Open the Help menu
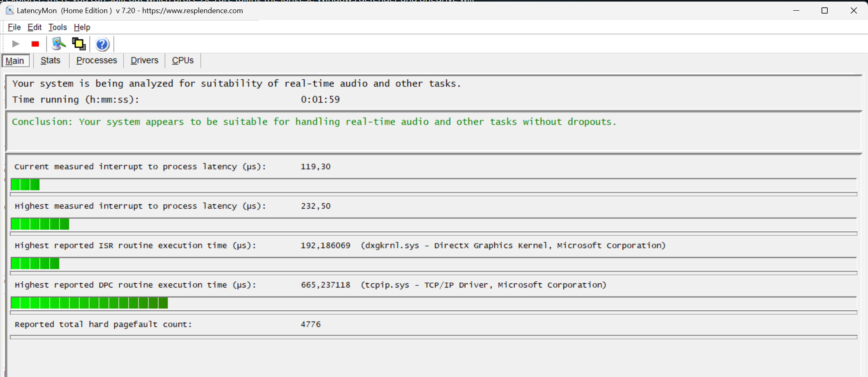This screenshot has width=868, height=377. (x=82, y=27)
